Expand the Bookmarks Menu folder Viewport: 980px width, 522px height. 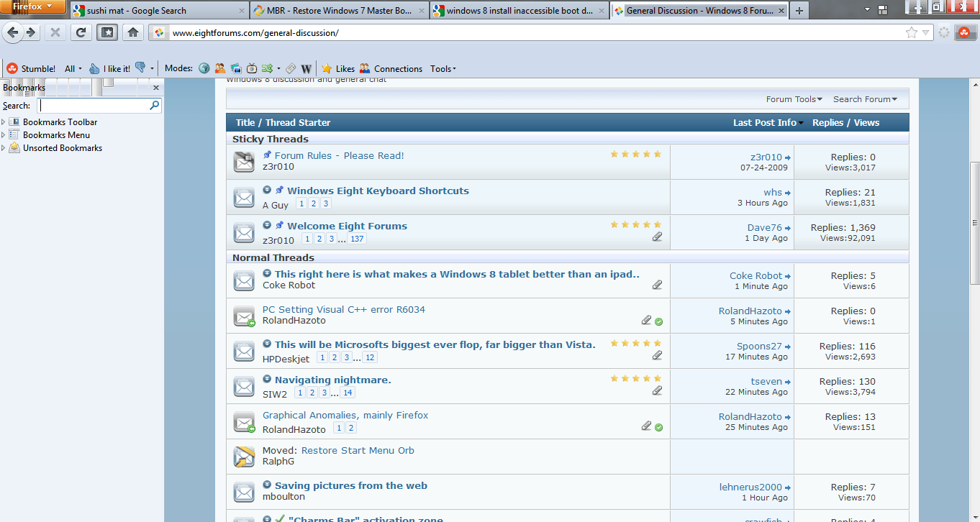coord(4,135)
